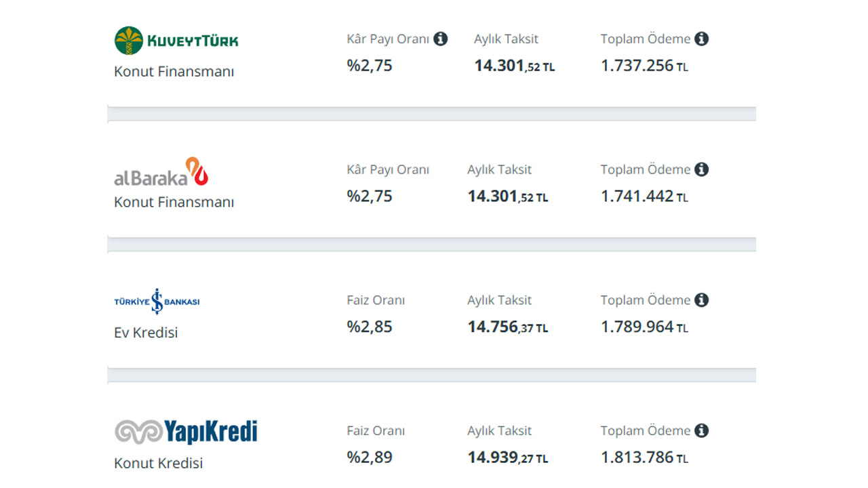Select the İş Bankası Ev Kredisi offer
Screen dimensions: 868x488
click(146, 333)
